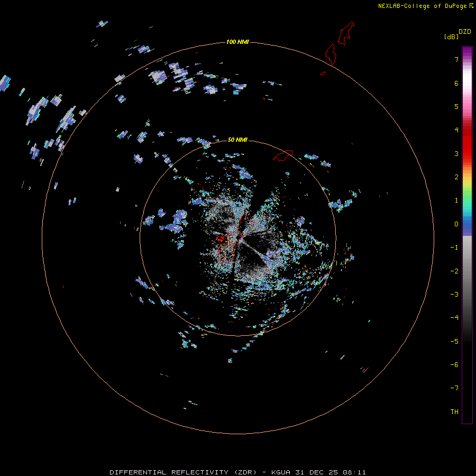Image resolution: width=476 pixels, height=476 pixels.
Task: Select the 100 NMI range ring label
Action: (237, 42)
